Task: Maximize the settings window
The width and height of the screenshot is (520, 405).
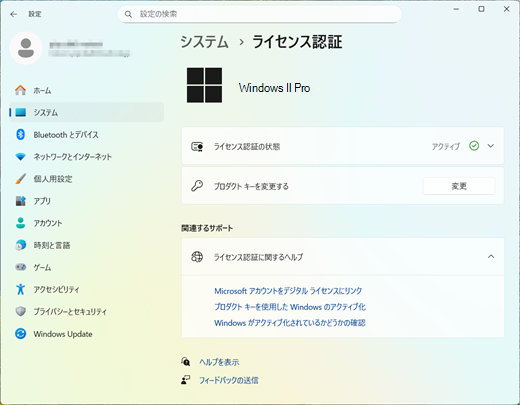Action: pyautogui.click(x=481, y=9)
